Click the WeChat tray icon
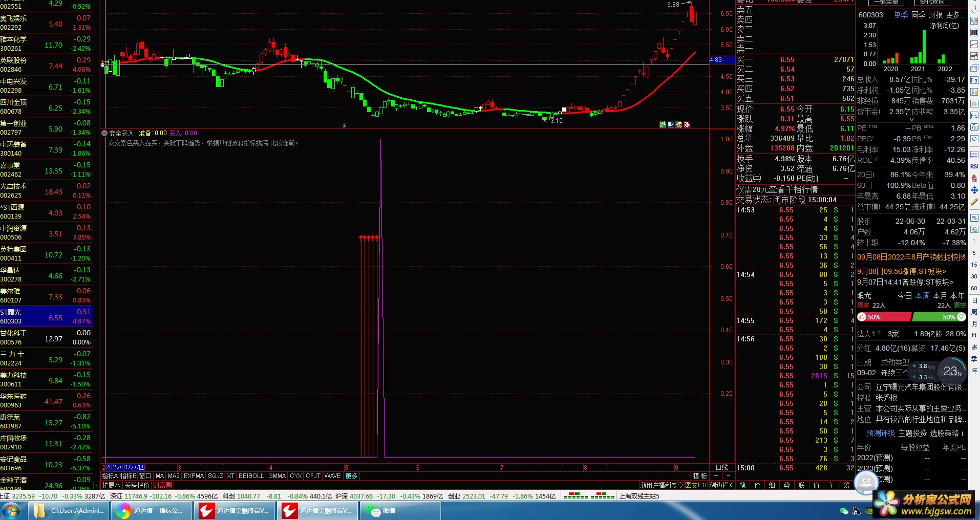Viewport: 980px width, 520px height. pyautogui.click(x=844, y=511)
